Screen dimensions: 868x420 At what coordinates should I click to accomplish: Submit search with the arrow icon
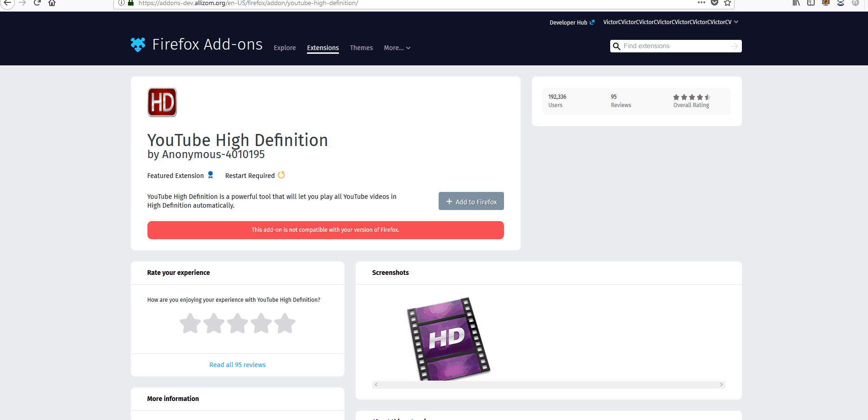pos(734,46)
